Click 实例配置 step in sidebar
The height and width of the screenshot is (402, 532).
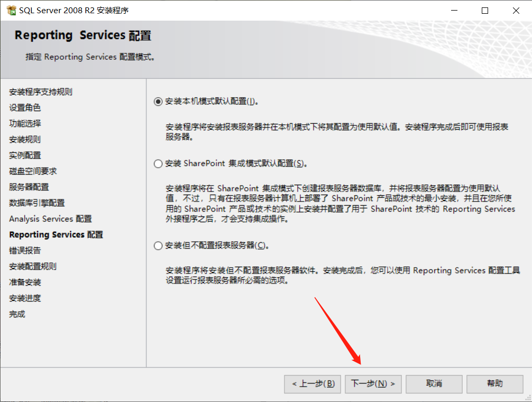pos(25,156)
